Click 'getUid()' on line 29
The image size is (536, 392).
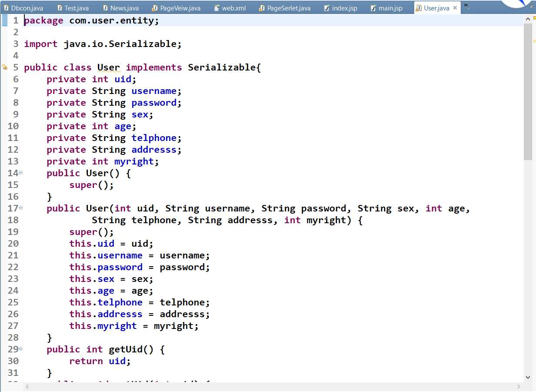[x=131, y=349]
